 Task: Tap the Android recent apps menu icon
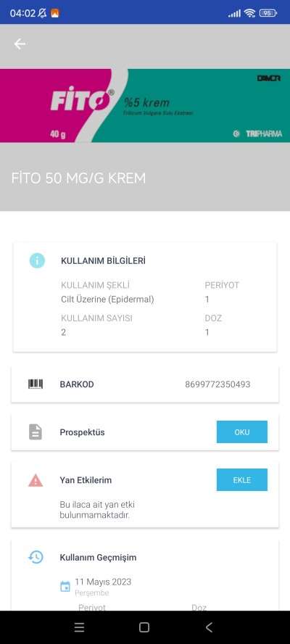point(79,627)
